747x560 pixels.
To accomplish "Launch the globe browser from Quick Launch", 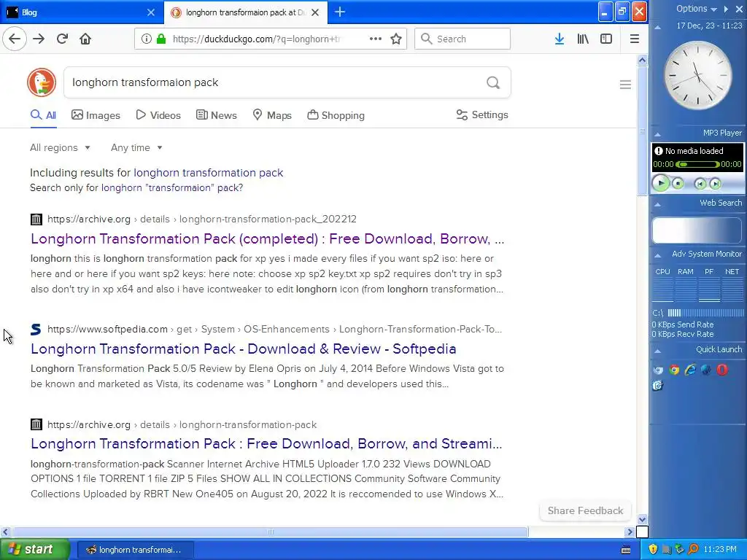I will (x=706, y=370).
